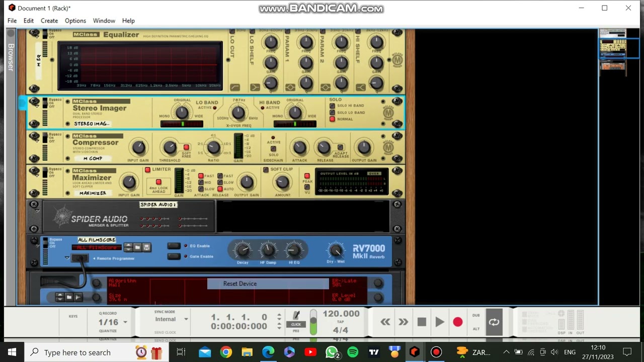Click the fast forward transport button

click(x=403, y=322)
